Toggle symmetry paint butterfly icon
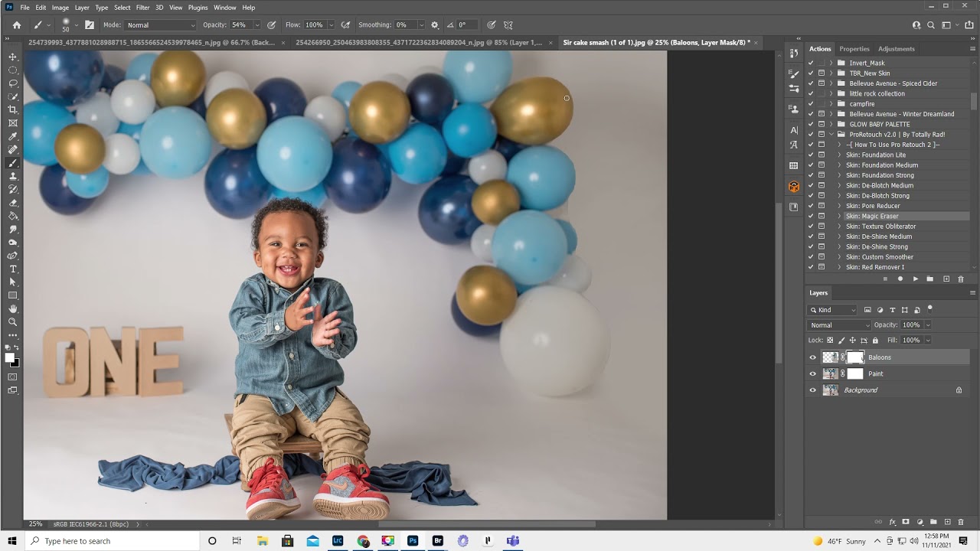 point(508,25)
